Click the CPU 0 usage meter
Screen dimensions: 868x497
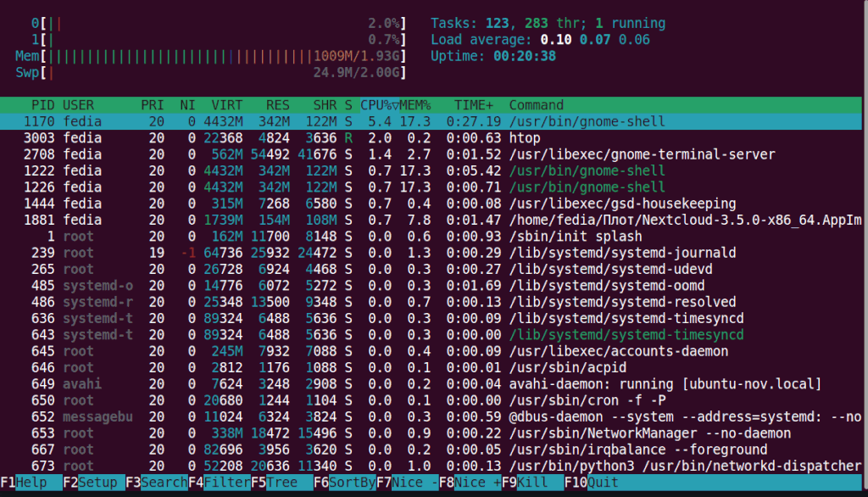[219, 23]
